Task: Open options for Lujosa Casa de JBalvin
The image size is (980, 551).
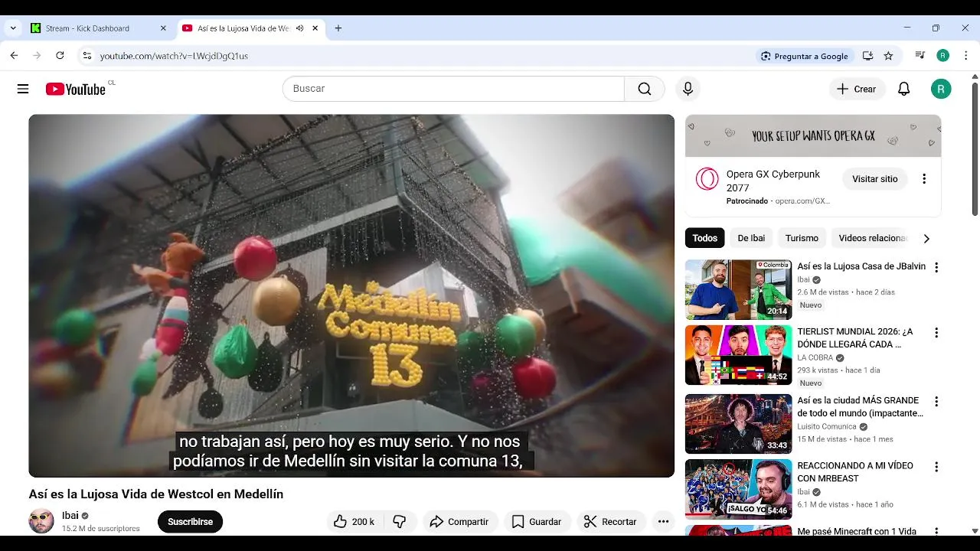Action: click(936, 268)
